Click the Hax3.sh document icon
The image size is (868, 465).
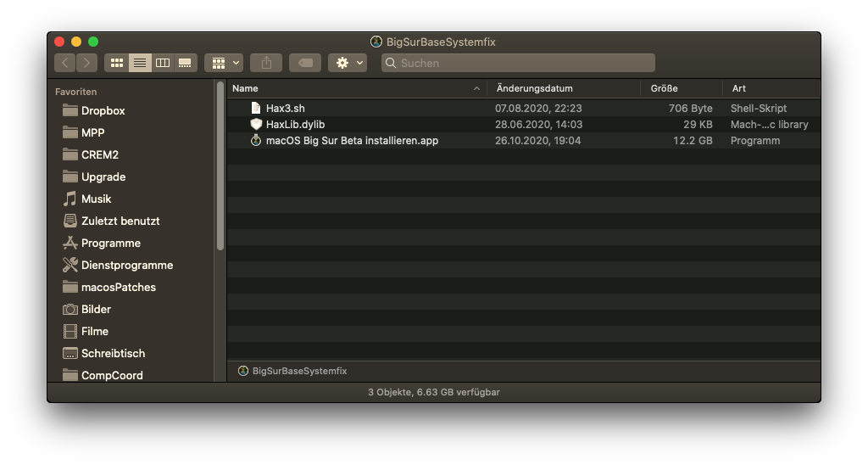[256, 108]
